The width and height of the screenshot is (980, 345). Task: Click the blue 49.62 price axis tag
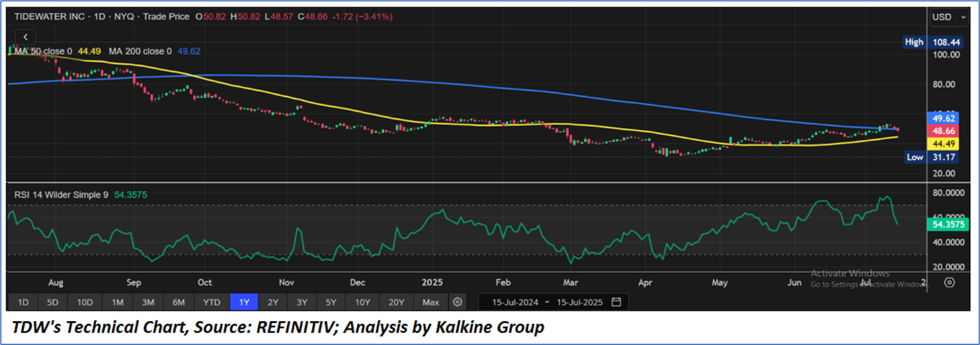944,118
